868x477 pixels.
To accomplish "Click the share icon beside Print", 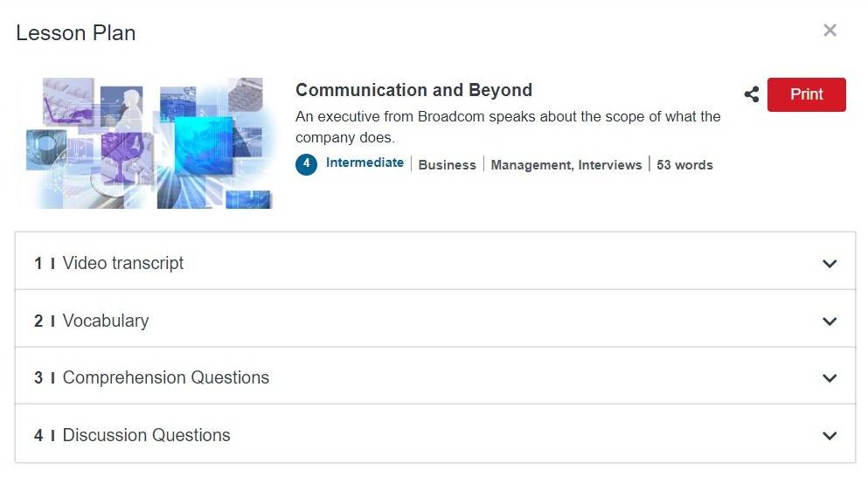I will pos(751,94).
